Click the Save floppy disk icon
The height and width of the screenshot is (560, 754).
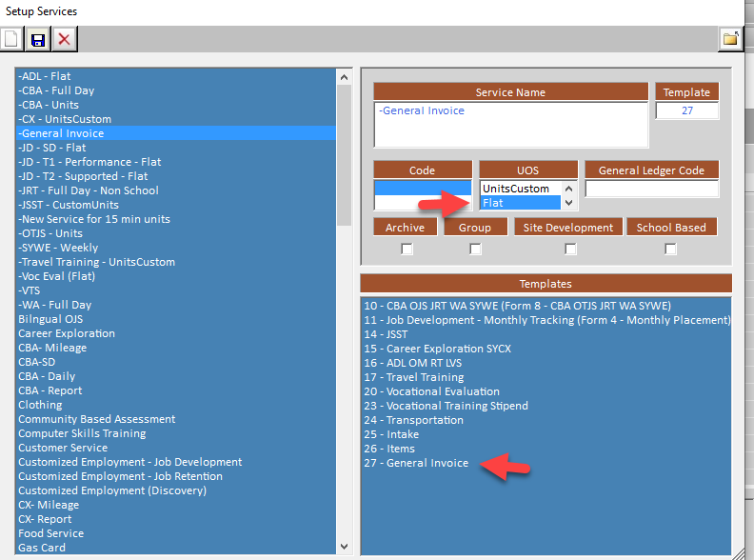[x=38, y=39]
